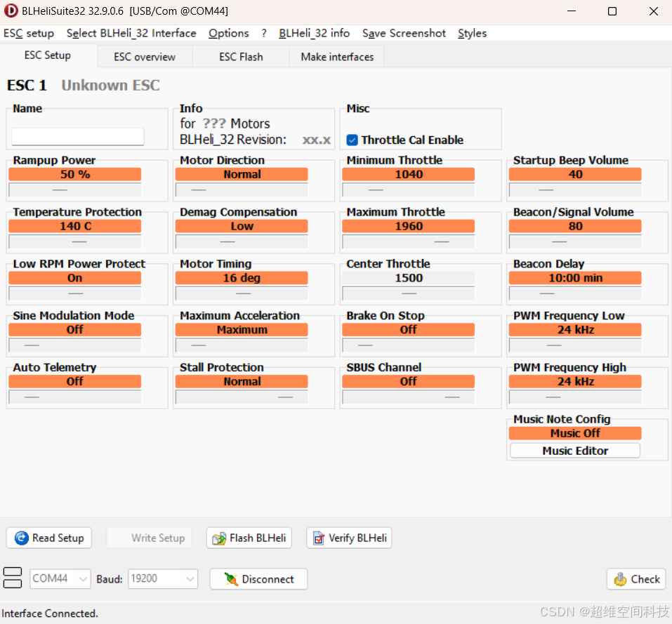The image size is (672, 624).
Task: Adjust the Beacon Delay slider
Action: coord(574,293)
